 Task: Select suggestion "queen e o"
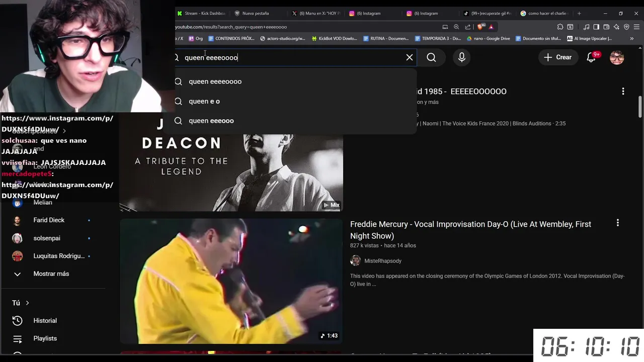point(296,101)
